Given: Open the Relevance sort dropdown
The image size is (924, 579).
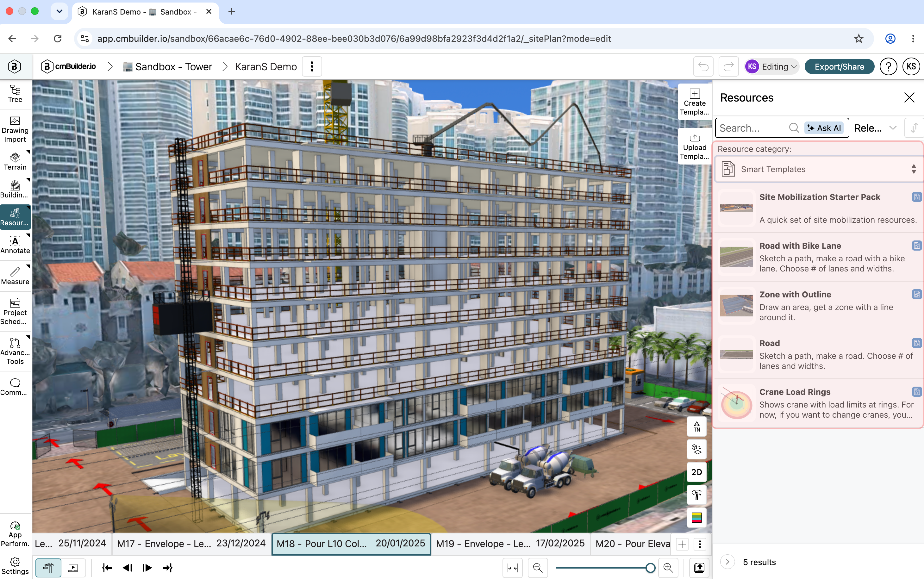Looking at the screenshot, I should point(875,128).
